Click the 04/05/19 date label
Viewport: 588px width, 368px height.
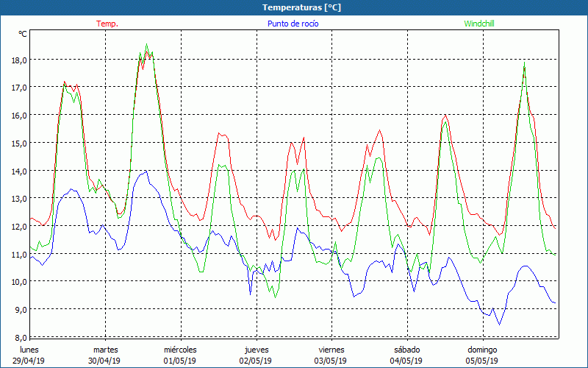[x=406, y=361]
